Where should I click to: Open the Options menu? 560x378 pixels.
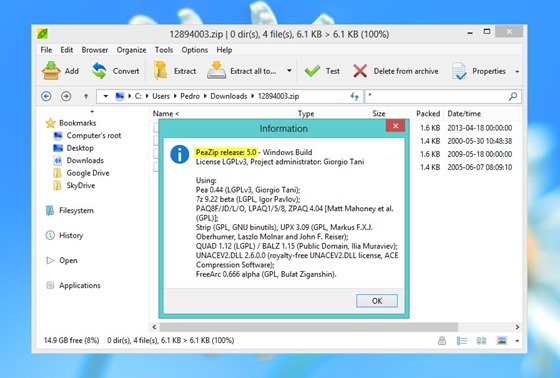point(195,50)
